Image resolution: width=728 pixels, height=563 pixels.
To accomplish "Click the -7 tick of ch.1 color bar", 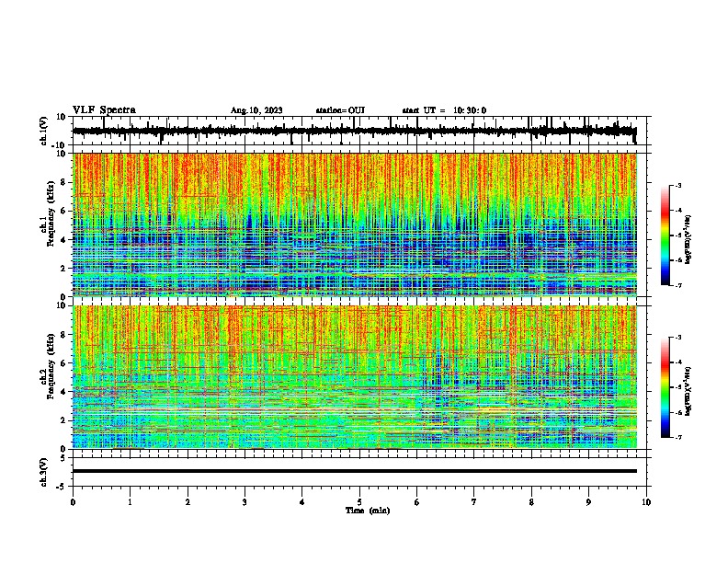I will (x=677, y=285).
